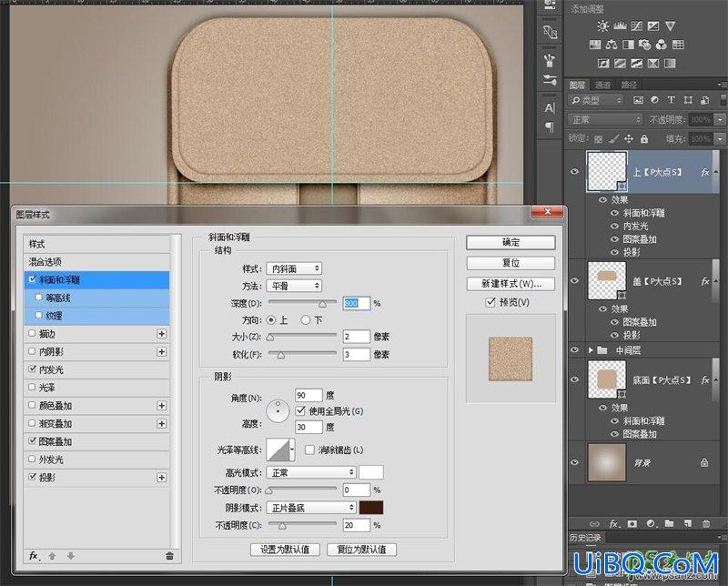The height and width of the screenshot is (586, 728).
Task: Uncheck 斜面和浮雕 checkbox
Action: [32, 279]
